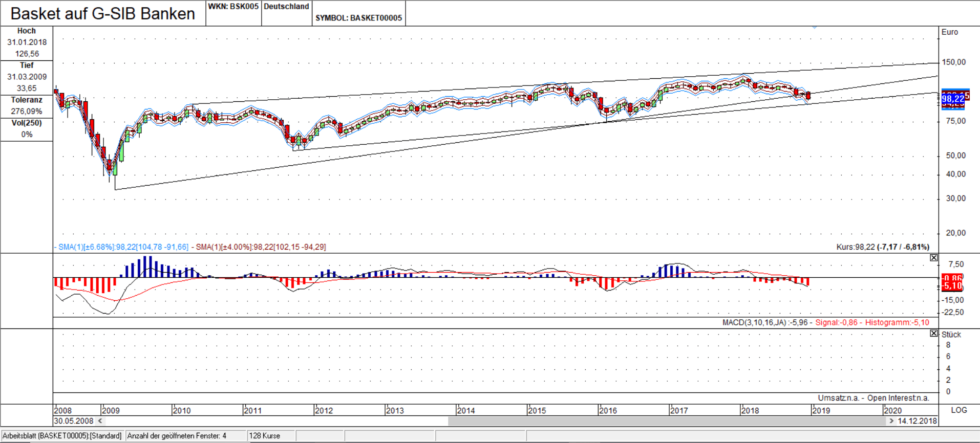Select the start date 30.05.2008

tap(74, 420)
